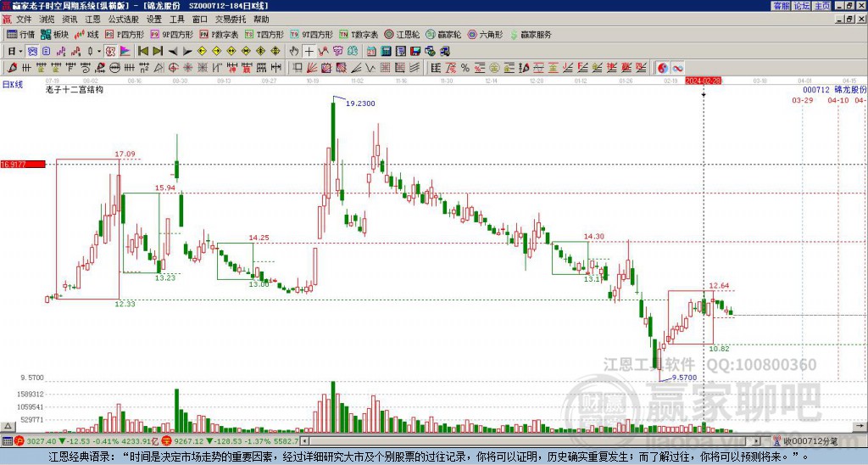Open the 文件 menu
This screenshot has width=868, height=465.
click(x=24, y=20)
